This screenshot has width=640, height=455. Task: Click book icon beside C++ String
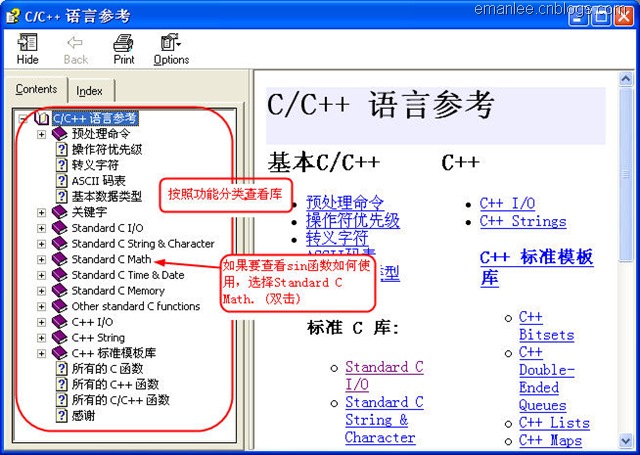tap(60, 337)
